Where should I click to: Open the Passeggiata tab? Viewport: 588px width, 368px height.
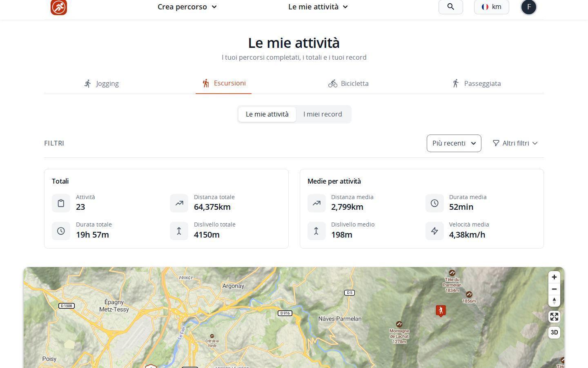[x=476, y=83]
